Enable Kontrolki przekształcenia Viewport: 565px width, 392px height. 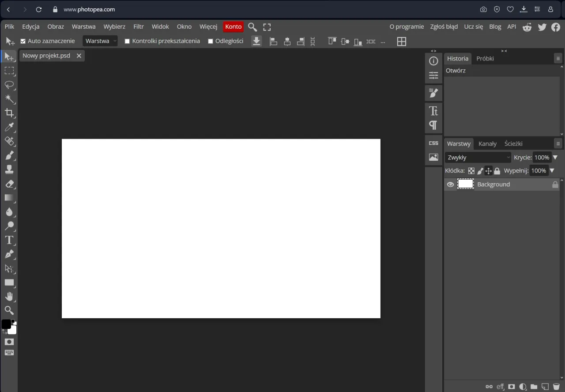(x=127, y=41)
